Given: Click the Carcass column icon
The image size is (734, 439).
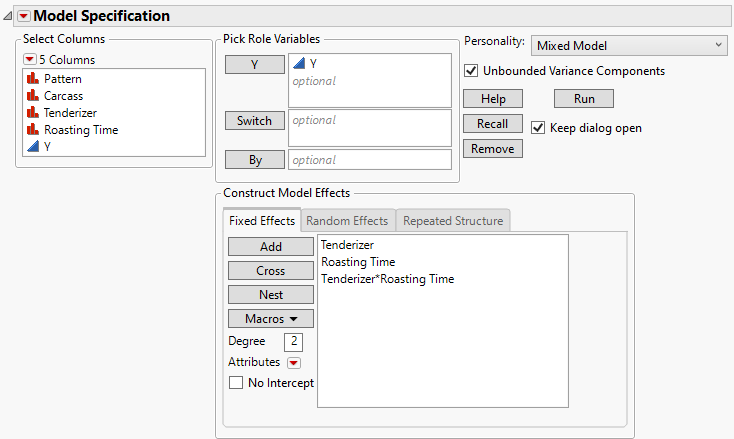Looking at the screenshot, I should click(x=32, y=95).
